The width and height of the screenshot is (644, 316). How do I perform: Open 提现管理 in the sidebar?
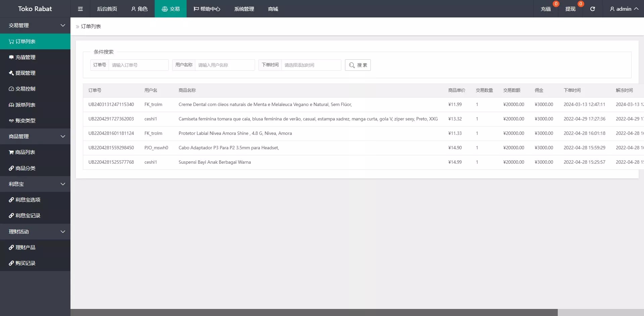pos(25,73)
